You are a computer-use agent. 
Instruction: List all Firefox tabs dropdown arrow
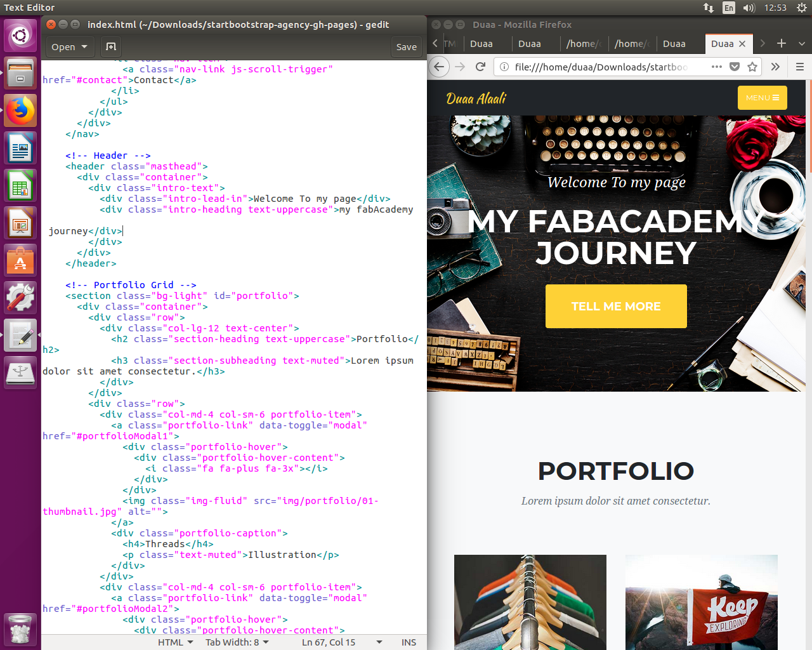[802, 43]
